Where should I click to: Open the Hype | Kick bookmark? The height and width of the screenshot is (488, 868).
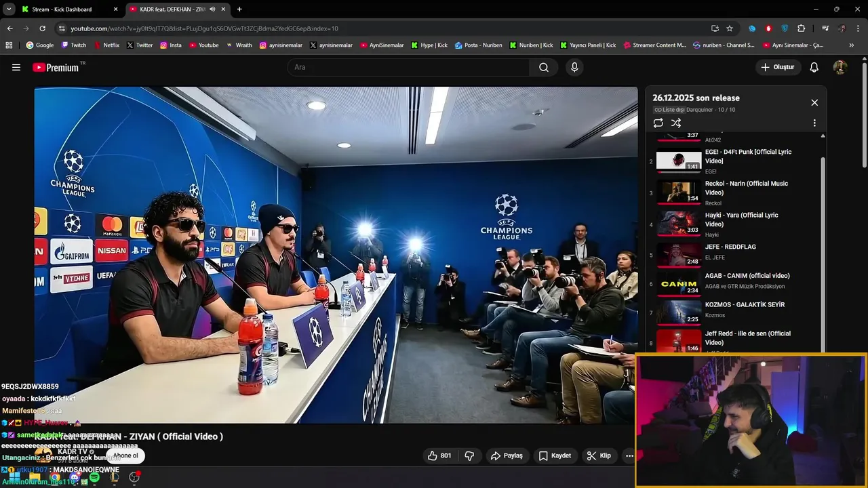pos(429,45)
